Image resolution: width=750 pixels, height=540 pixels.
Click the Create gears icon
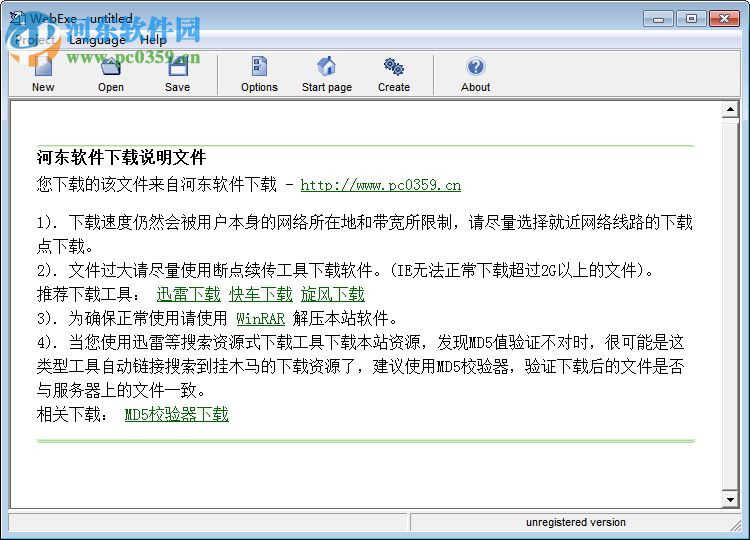point(394,66)
